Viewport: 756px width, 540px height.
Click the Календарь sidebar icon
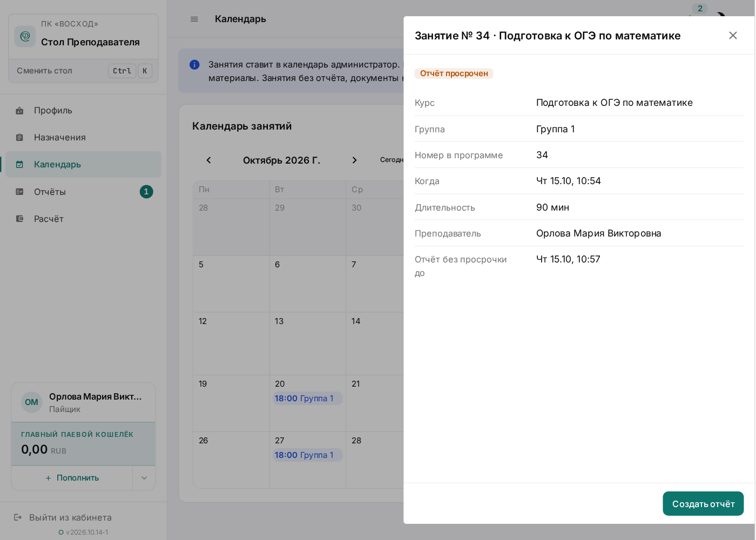[x=19, y=165]
